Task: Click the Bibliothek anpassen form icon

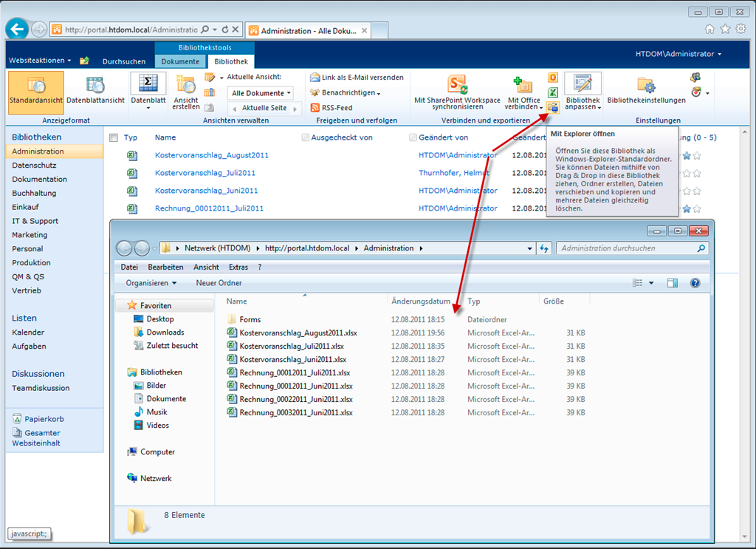Action: pos(583,83)
